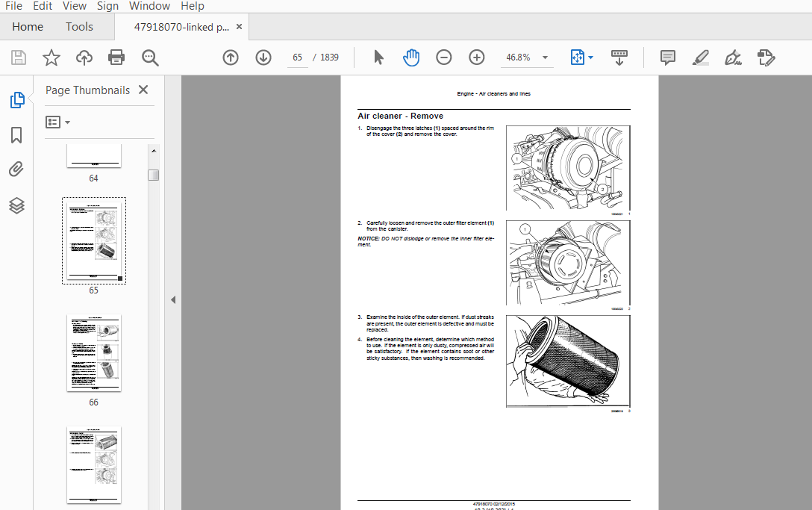Print the document

pos(116,57)
